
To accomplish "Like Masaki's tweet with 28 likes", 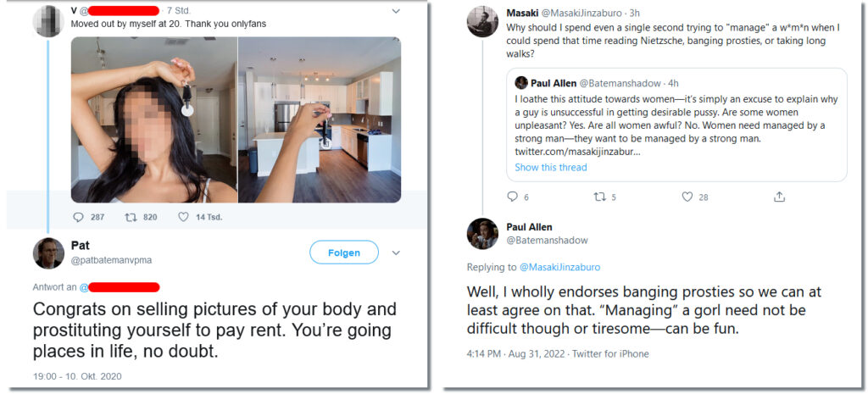I will [687, 197].
